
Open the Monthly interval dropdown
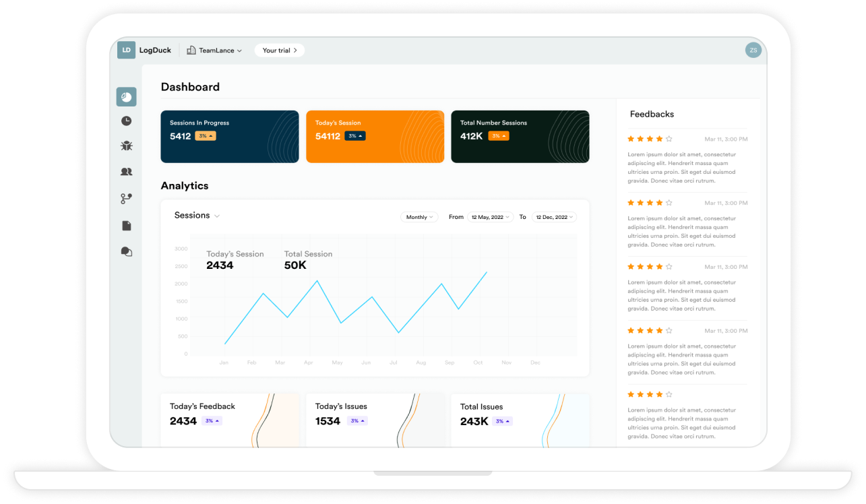(419, 217)
